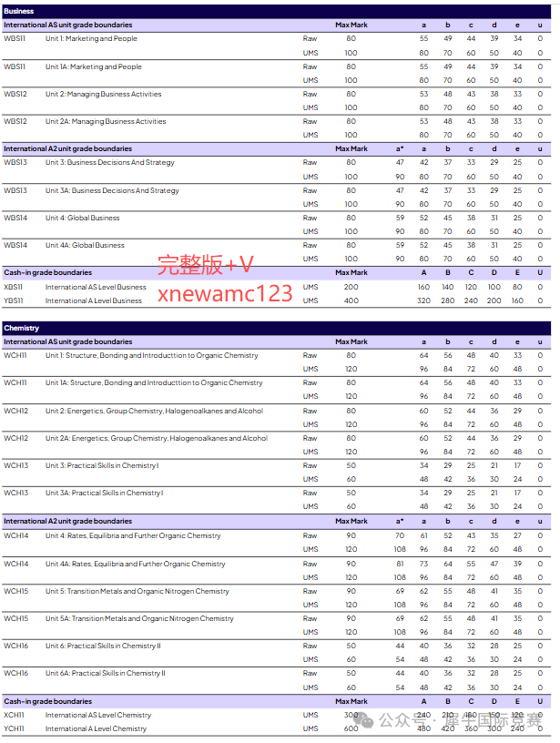560x743 pixels.
Task: Click 'Unit 4: Rates, Equilibria and Further Organic Chemistry'
Action: coord(133,535)
